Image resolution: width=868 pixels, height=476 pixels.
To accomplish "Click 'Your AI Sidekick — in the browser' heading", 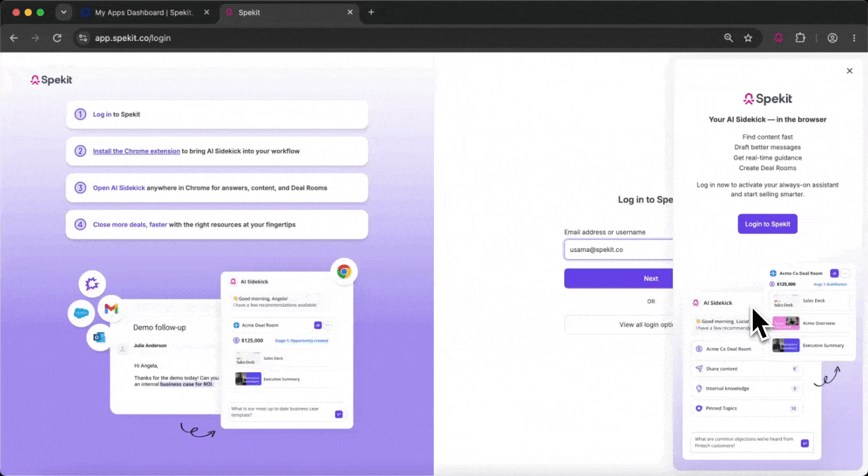I will click(x=767, y=120).
